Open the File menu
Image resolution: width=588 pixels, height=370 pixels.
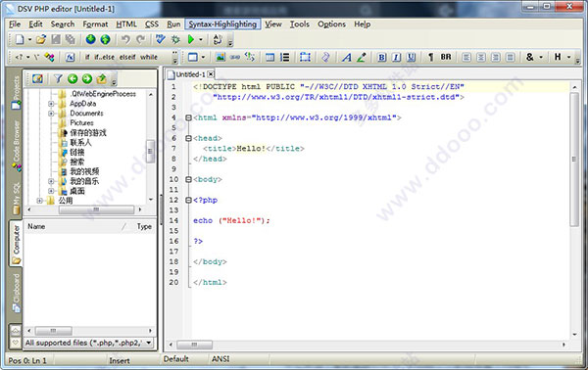pyautogui.click(x=15, y=24)
